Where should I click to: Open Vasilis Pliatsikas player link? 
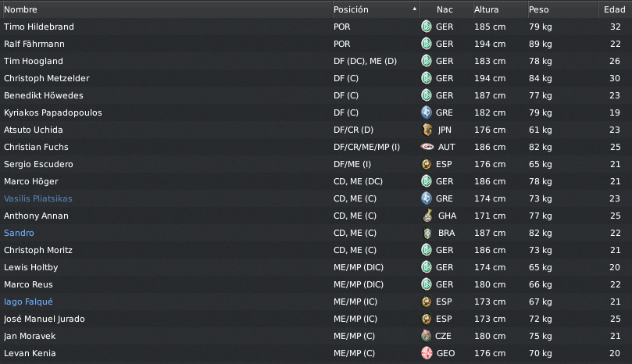pyautogui.click(x=38, y=198)
